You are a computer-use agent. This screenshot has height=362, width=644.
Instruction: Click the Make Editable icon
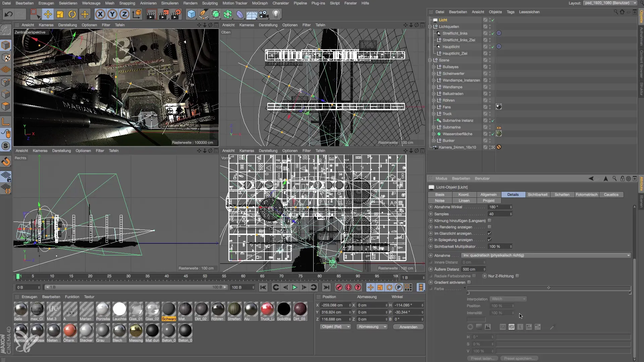(x=6, y=31)
